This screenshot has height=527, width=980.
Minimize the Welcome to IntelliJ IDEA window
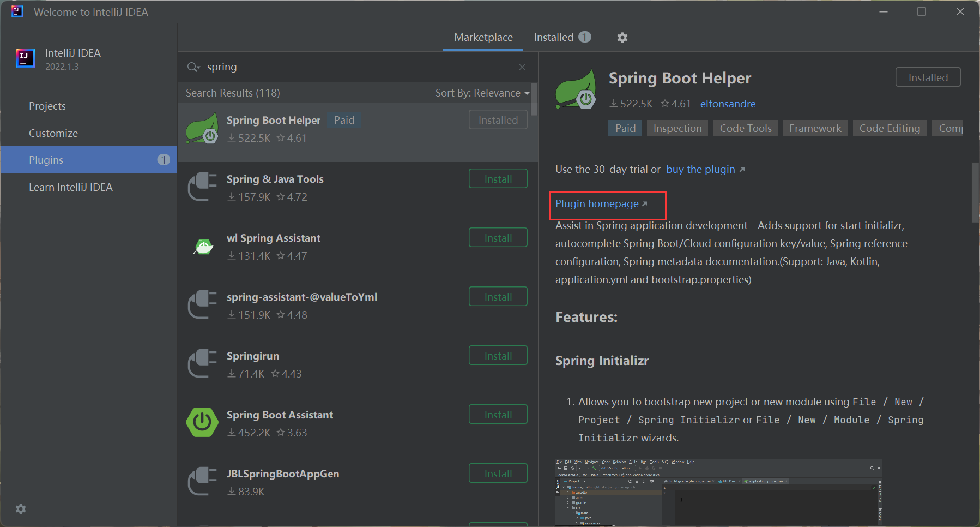(884, 11)
